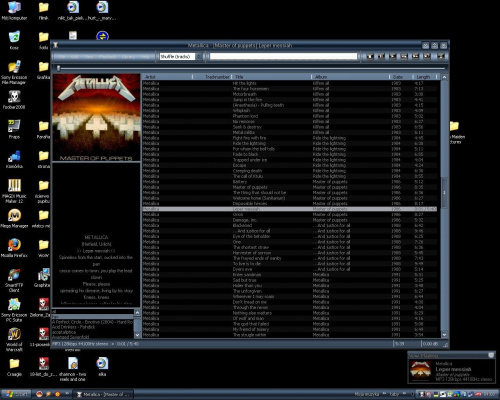Screen dimensions: 500x400
Task: Click the playlist vertical scrollbar thumb
Action: pyautogui.click(x=444, y=193)
